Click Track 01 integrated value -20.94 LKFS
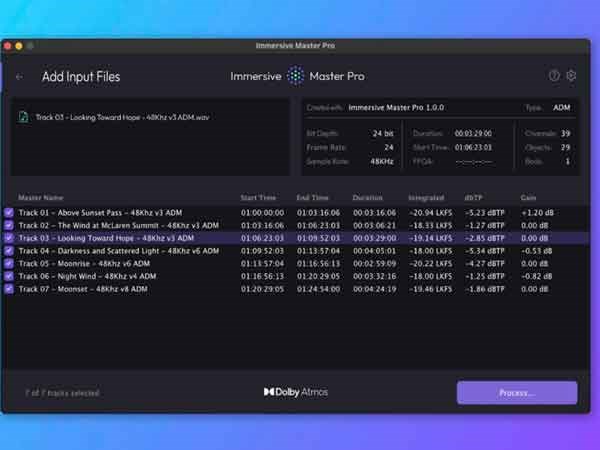 point(430,213)
